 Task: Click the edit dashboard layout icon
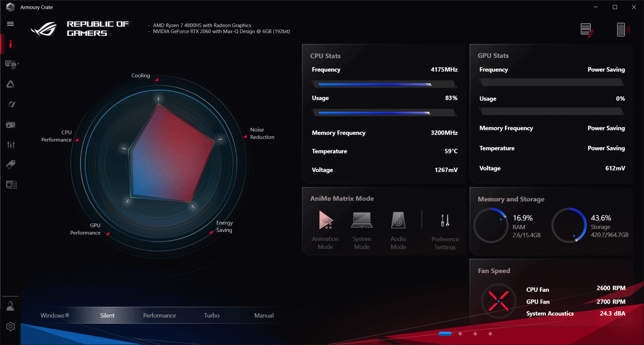pyautogui.click(x=586, y=30)
